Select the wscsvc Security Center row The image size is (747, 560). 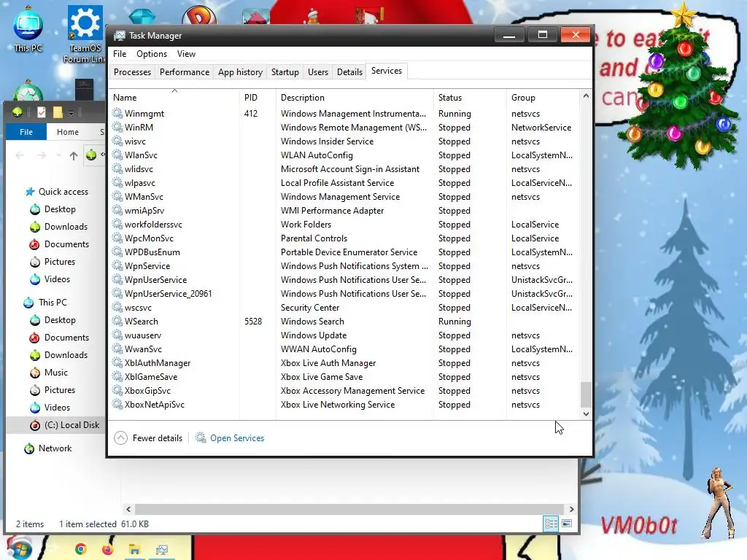345,308
